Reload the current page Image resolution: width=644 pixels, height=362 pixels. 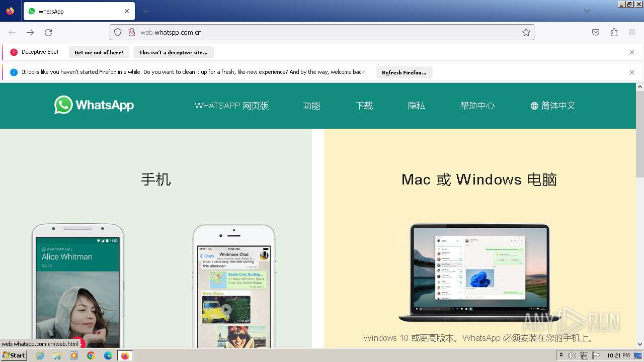(x=48, y=32)
